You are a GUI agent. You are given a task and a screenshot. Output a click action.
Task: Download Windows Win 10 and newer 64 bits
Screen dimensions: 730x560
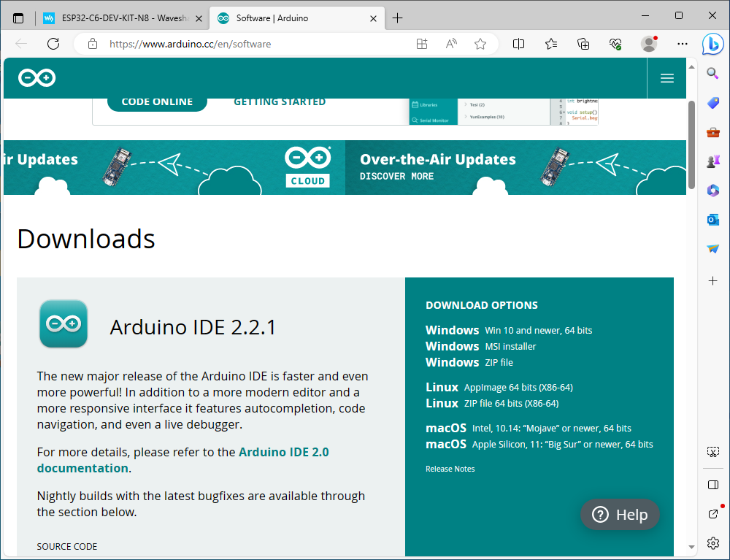tap(509, 330)
